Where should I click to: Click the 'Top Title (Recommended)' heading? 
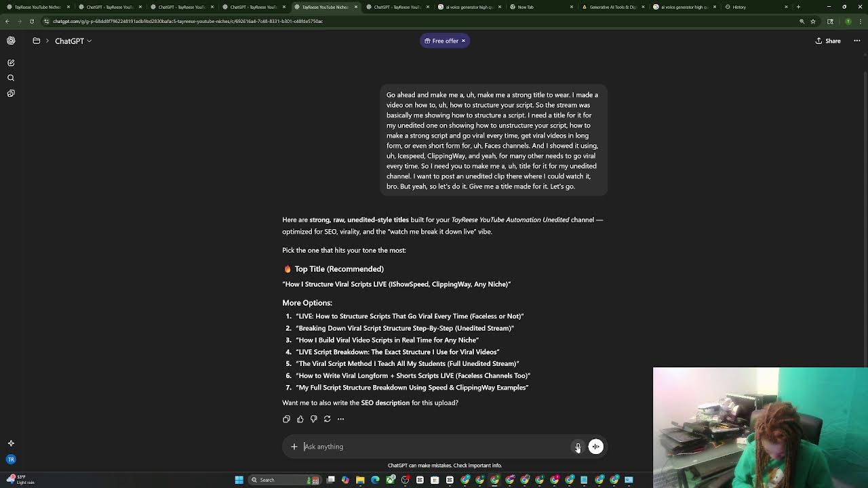coord(338,269)
